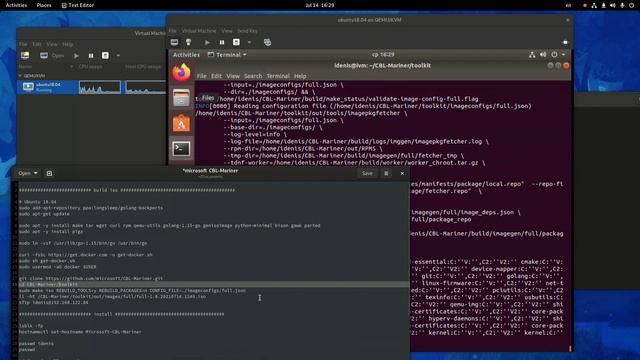Open Virtual Machine menu in viewer window

click(x=199, y=31)
